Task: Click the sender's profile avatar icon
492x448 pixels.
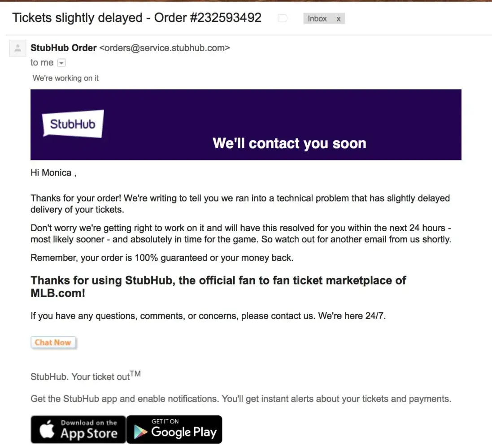Action: tap(18, 48)
